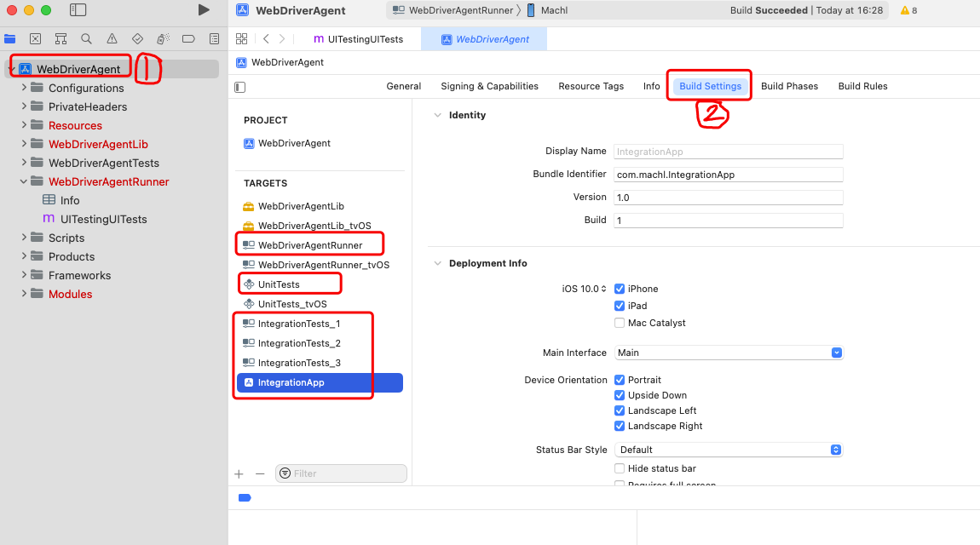980x545 pixels.
Task: Expand the Resources folder
Action: point(24,125)
